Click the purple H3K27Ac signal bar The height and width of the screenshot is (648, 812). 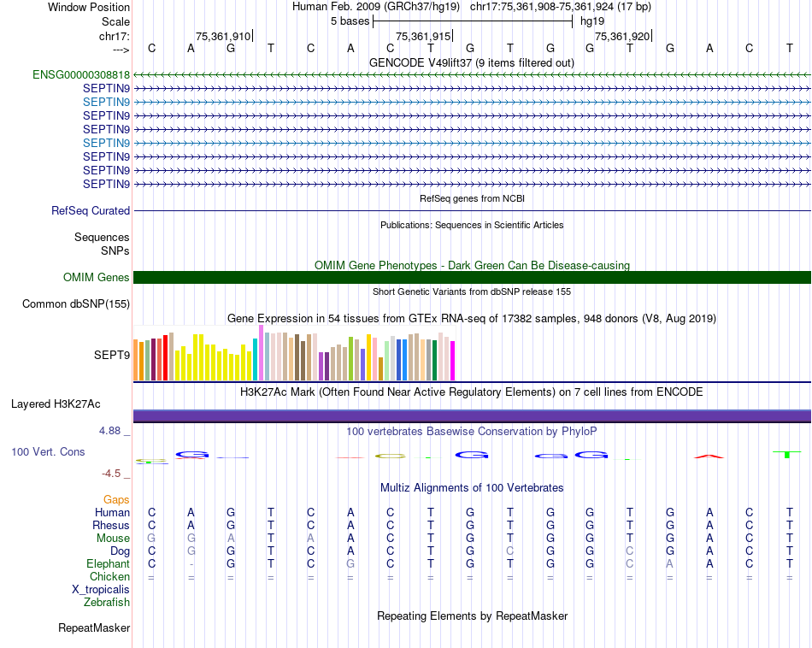tap(472, 416)
